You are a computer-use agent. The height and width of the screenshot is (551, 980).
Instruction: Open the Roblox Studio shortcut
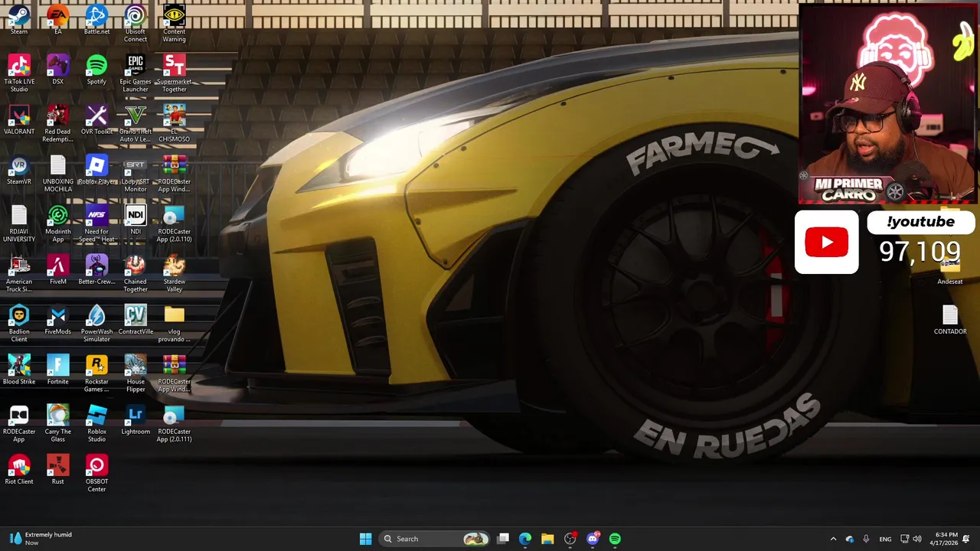click(x=96, y=423)
